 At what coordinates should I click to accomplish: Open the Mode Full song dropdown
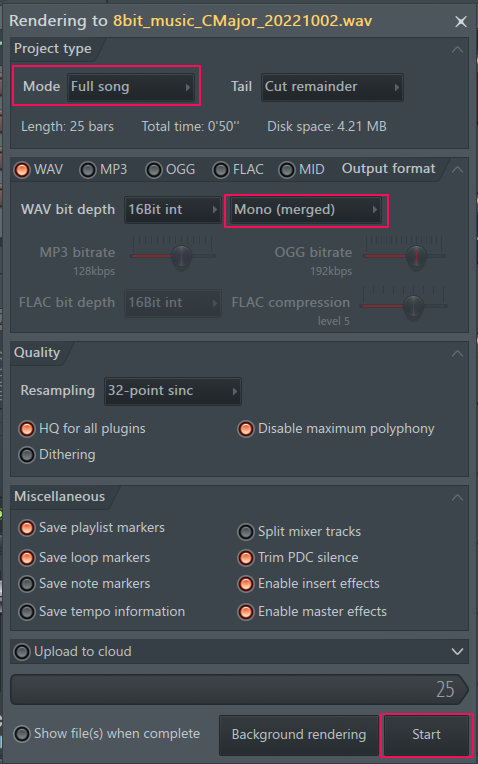(x=131, y=87)
